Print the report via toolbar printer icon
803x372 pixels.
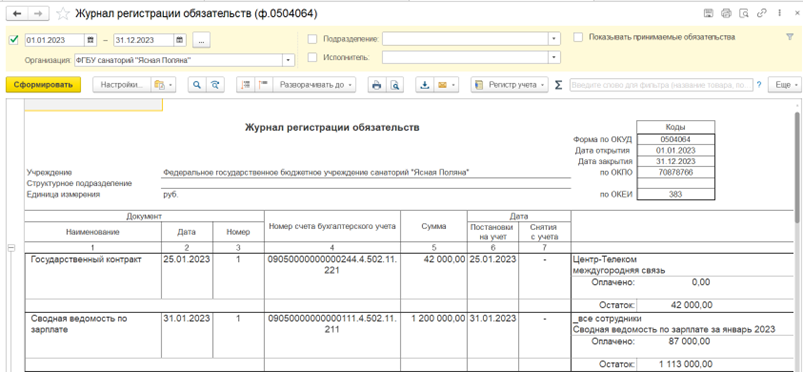[x=376, y=86]
